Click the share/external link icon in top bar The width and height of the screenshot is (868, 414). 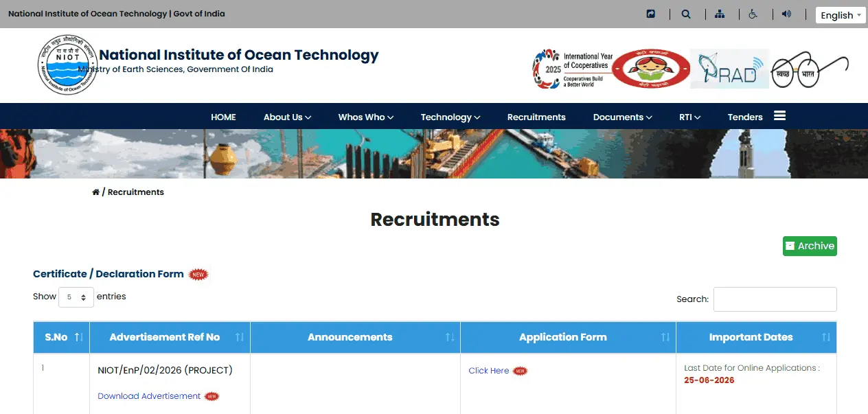[x=651, y=14]
